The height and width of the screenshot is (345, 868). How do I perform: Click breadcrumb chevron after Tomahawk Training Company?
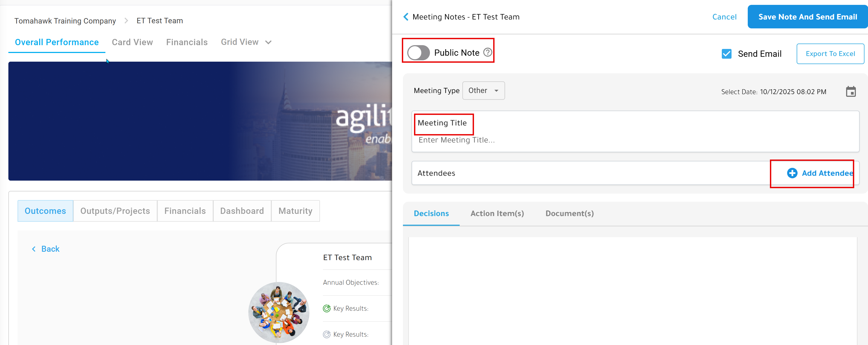pyautogui.click(x=126, y=21)
